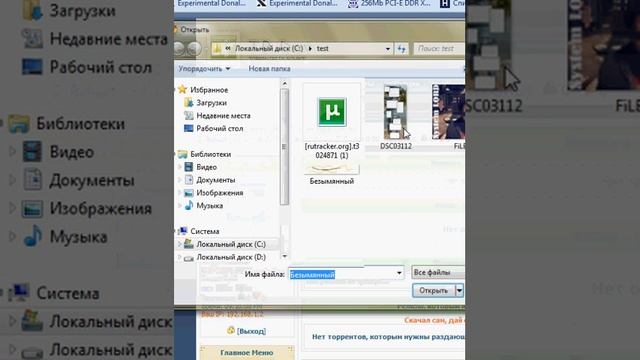Switch to the second Experimental Donal... tab with X icon

coord(297,4)
